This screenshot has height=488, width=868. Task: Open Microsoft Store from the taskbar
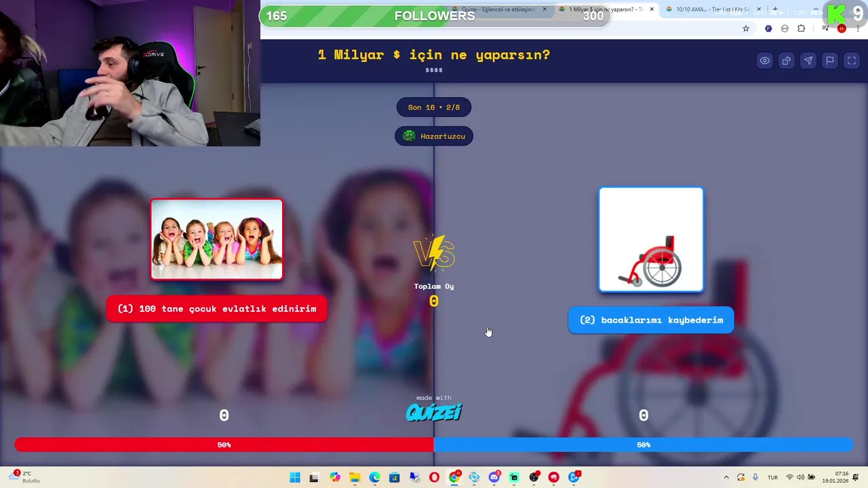tap(395, 478)
